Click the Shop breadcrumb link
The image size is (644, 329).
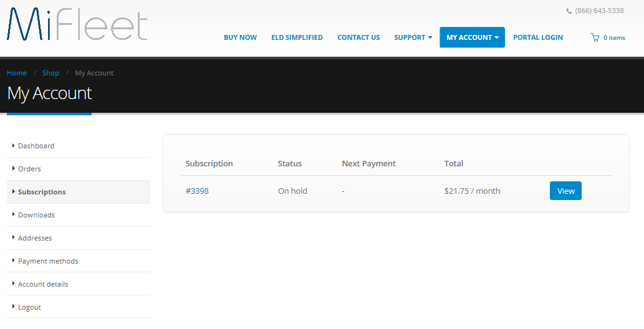50,73
